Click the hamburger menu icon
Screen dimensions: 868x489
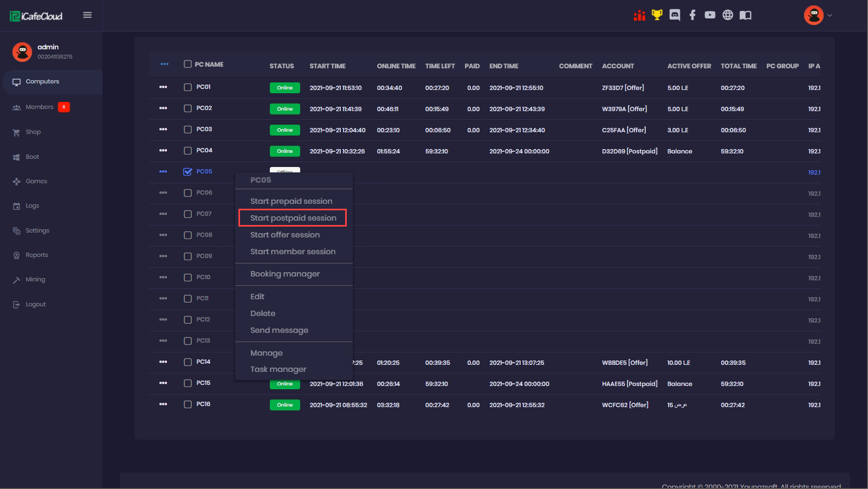pos(87,15)
